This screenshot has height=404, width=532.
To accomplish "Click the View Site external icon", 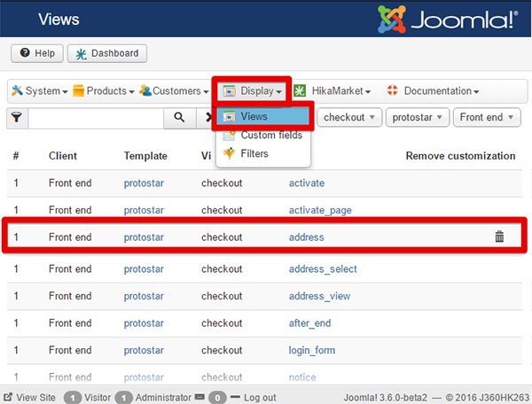I will tap(8, 397).
